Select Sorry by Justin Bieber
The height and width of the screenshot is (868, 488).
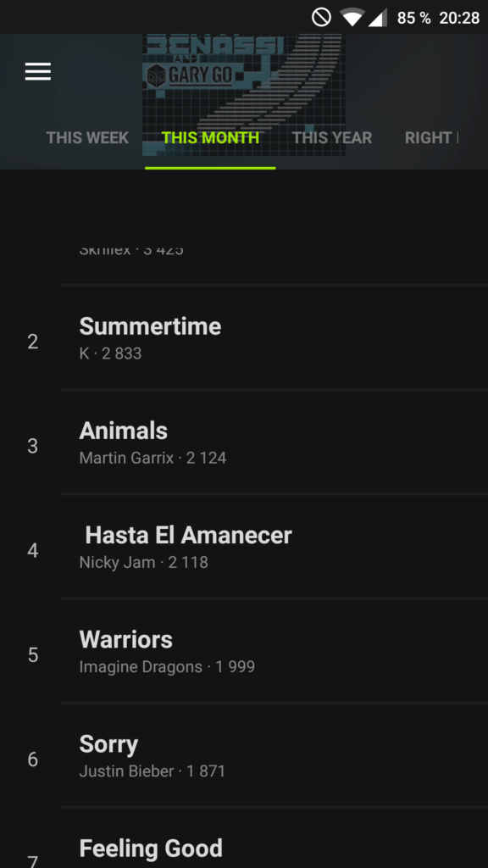(x=274, y=755)
